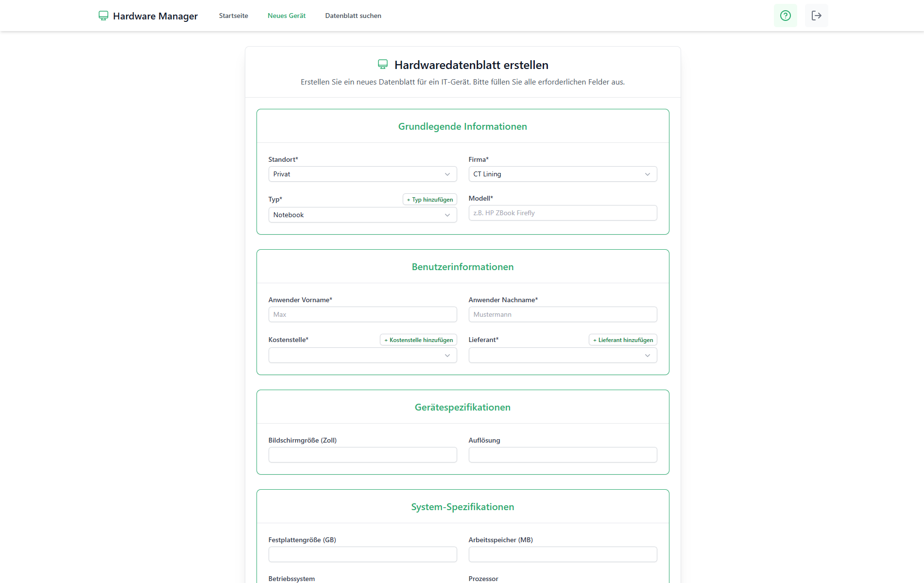924x583 pixels.
Task: Focus the Anwender Vorname input field
Action: (x=362, y=314)
